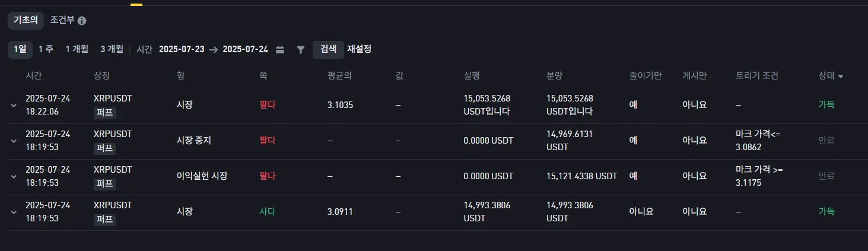Expand the 이익실현 시장 order row
868x251 pixels.
click(x=14, y=176)
